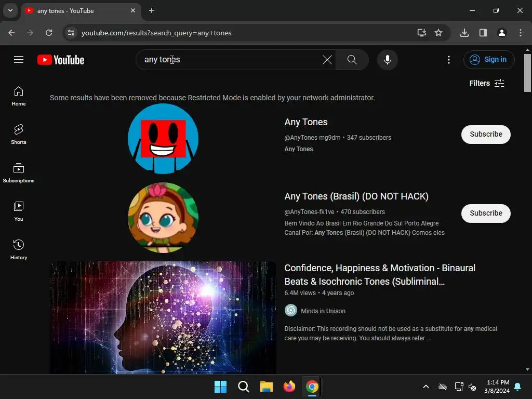
Task: Open the tab search dropdown arrow
Action: point(10,10)
